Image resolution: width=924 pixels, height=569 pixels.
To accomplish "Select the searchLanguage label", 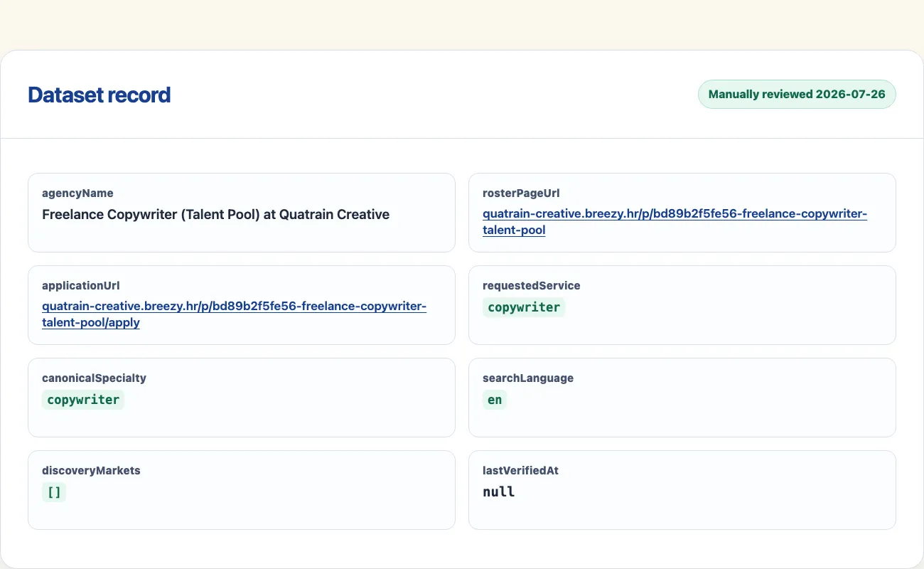I will pos(527,378).
